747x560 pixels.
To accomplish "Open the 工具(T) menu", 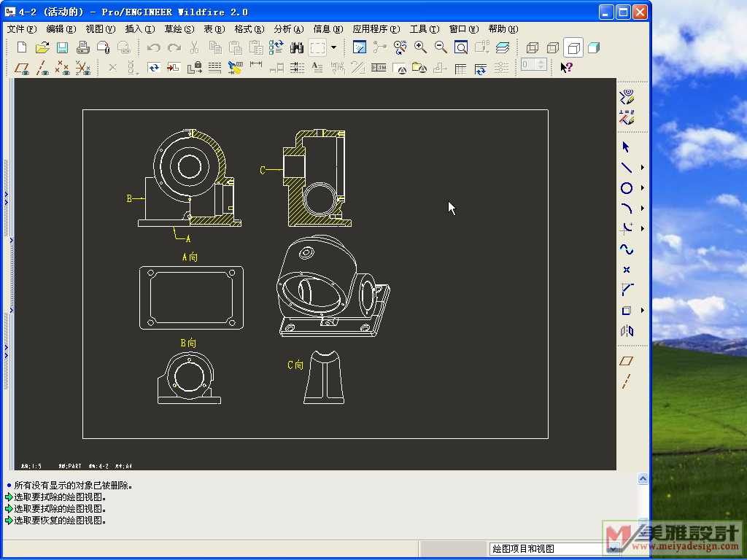I will 425,29.
